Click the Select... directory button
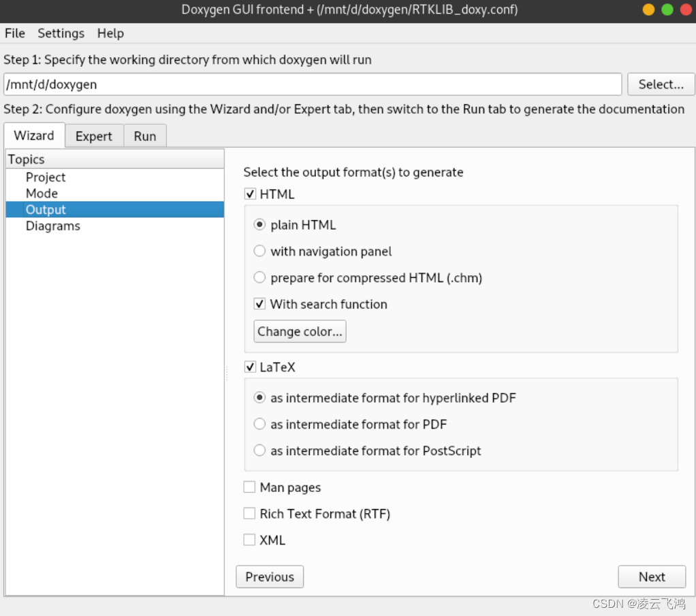Screen dimensions: 696x616 point(661,84)
